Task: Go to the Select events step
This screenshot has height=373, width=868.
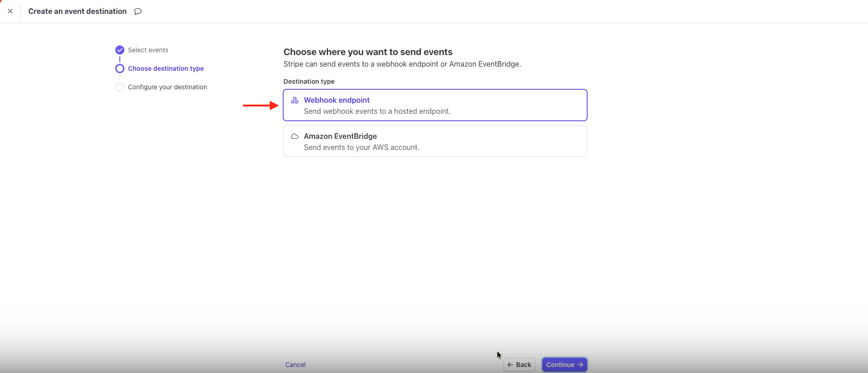Action: [148, 50]
